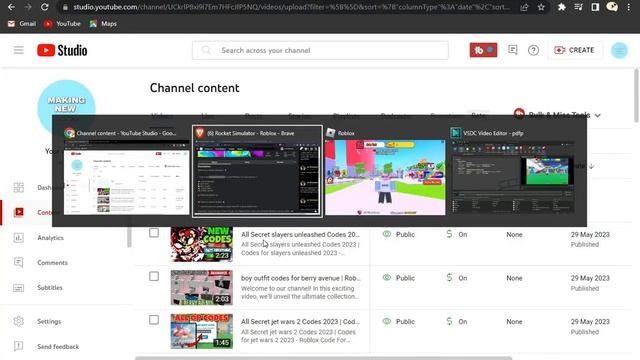The width and height of the screenshot is (640, 360).
Task: Click the browser profile avatar
Action: pos(612,7)
